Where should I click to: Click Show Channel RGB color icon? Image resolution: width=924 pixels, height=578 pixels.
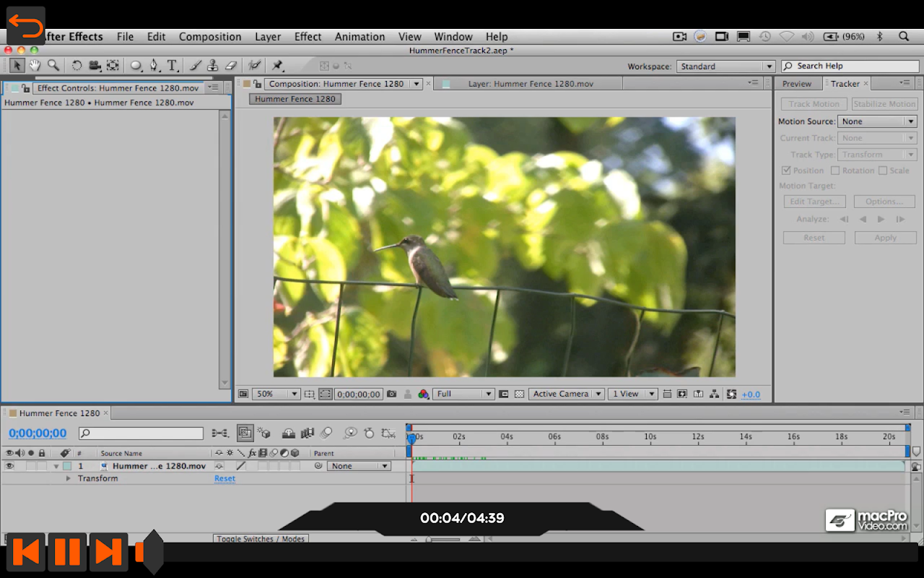(x=424, y=394)
